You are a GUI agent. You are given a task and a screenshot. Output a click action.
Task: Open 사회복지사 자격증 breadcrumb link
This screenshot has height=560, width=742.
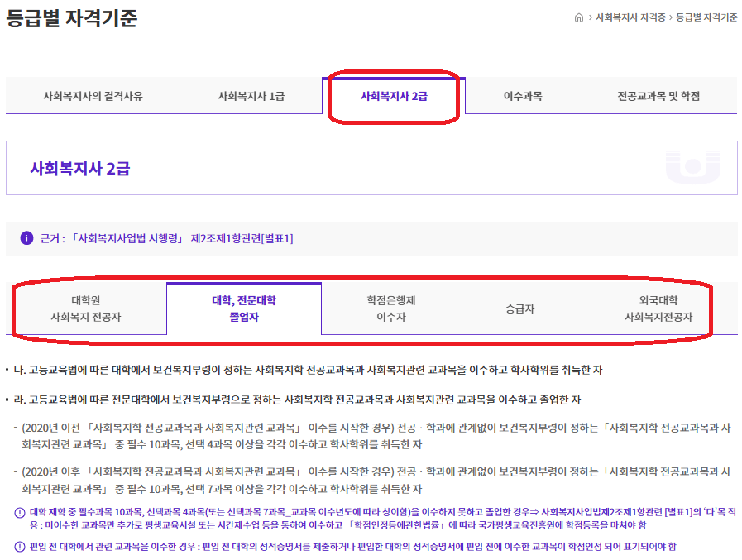tap(630, 17)
